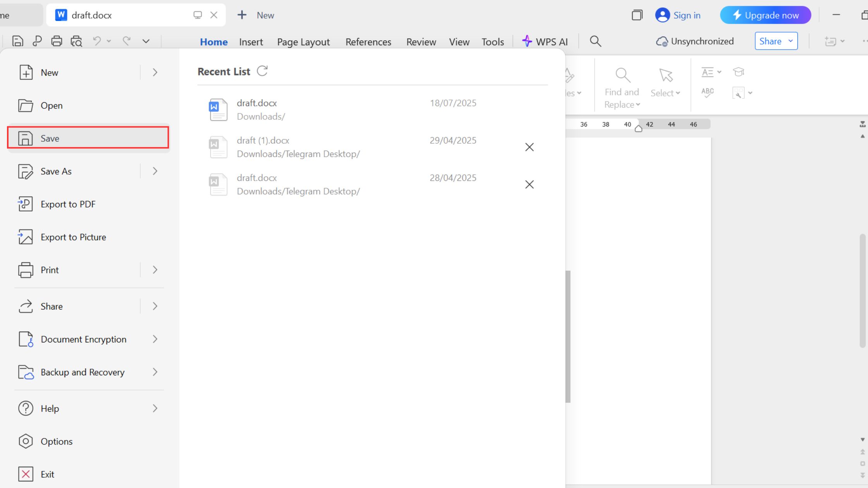Click the graduation cap icon in ribbon
The width and height of the screenshot is (868, 488).
click(x=739, y=72)
